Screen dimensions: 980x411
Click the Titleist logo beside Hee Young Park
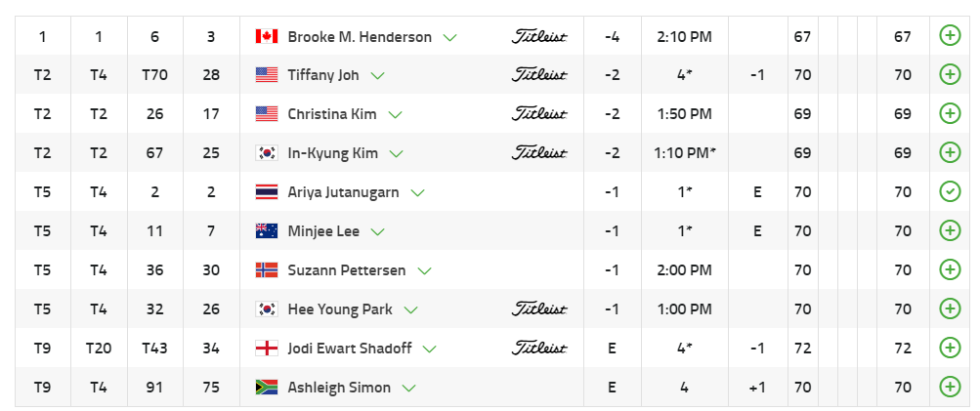(539, 308)
